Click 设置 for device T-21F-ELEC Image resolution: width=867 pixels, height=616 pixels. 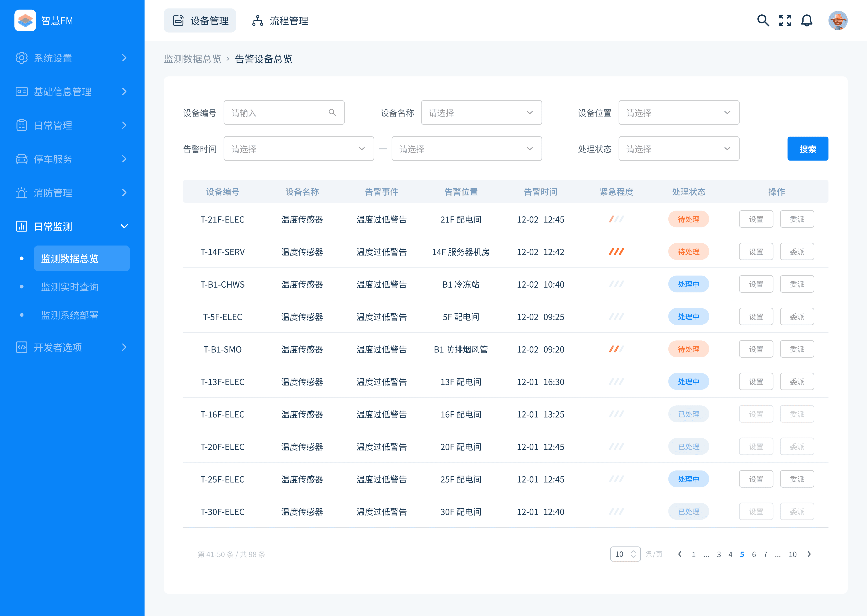coord(756,219)
